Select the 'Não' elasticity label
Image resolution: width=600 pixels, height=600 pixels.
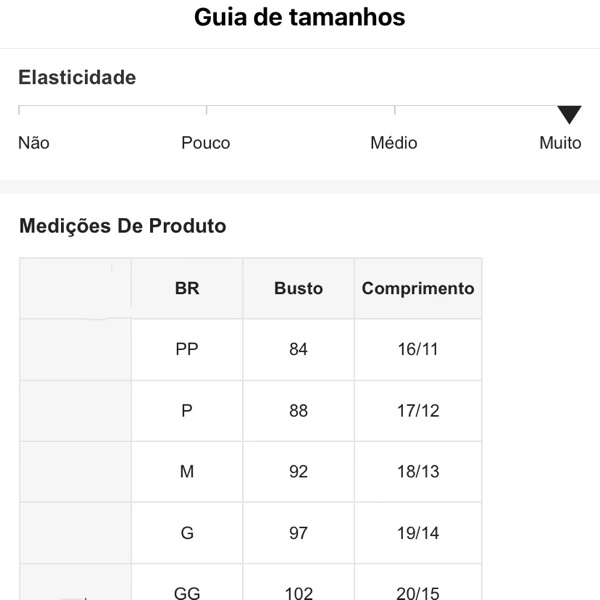point(34,143)
